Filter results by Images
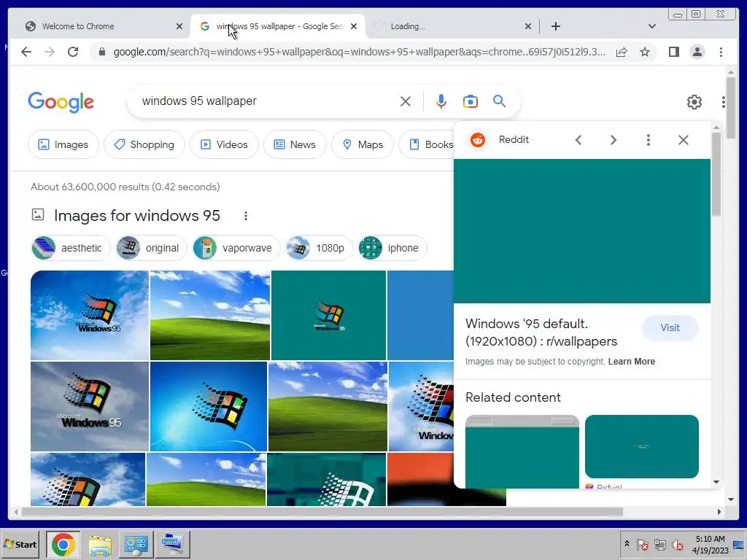 [63, 144]
